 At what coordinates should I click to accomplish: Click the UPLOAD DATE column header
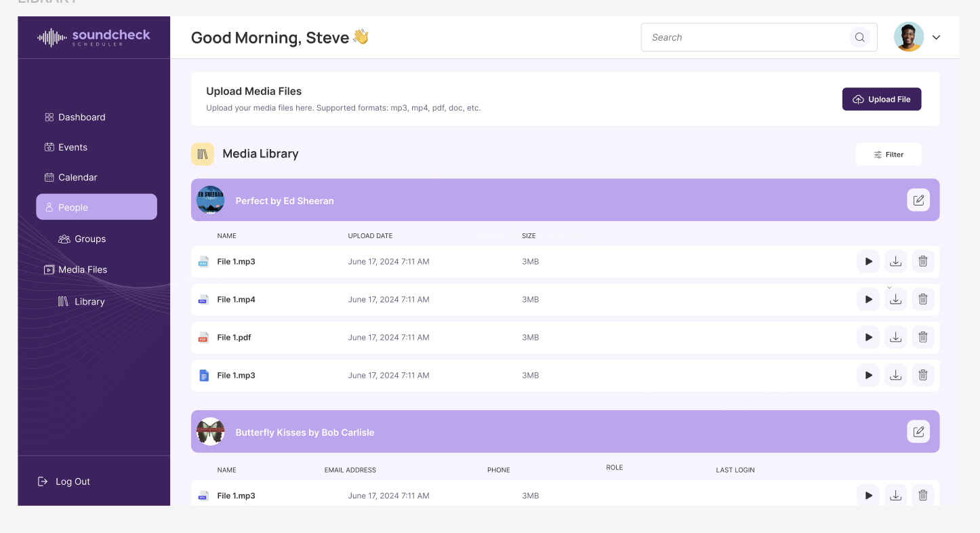[370, 236]
